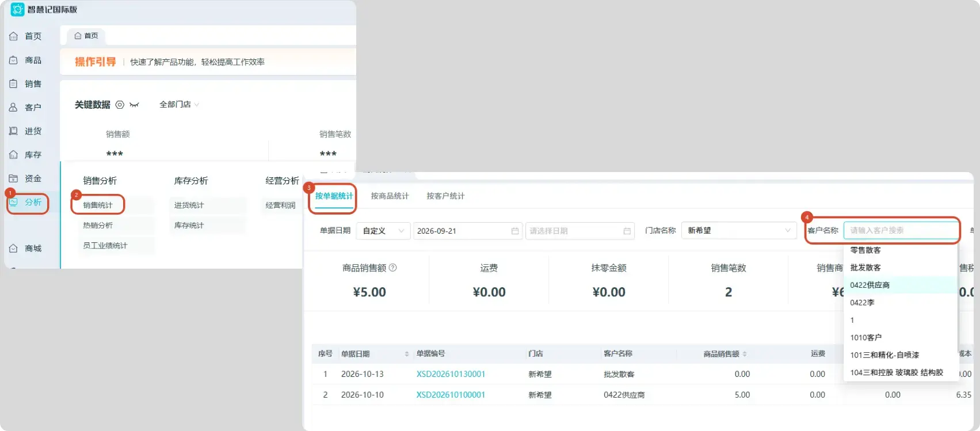Switch to 按客户统计 tab
The image size is (980, 431).
[445, 196]
